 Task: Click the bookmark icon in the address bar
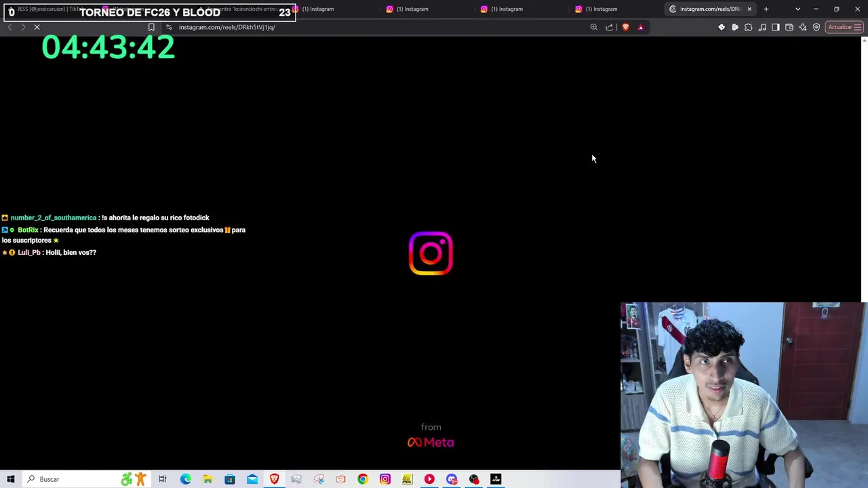[151, 27]
